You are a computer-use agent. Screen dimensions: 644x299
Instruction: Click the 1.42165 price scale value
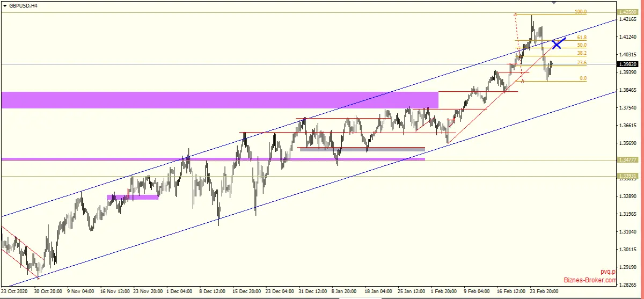[x=627, y=19]
